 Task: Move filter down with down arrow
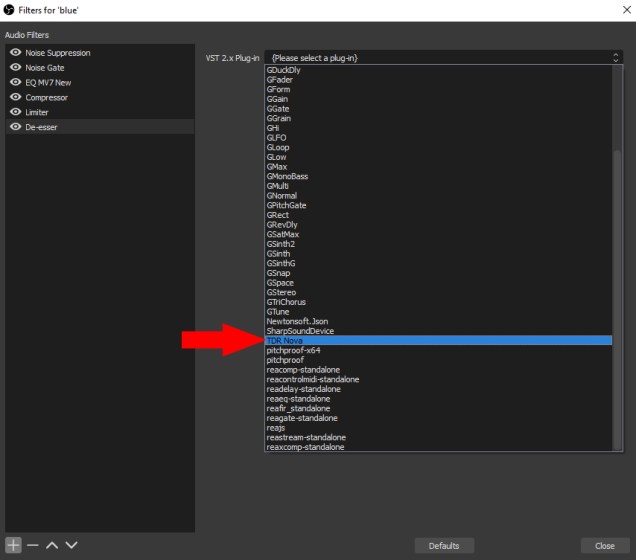tap(71, 545)
